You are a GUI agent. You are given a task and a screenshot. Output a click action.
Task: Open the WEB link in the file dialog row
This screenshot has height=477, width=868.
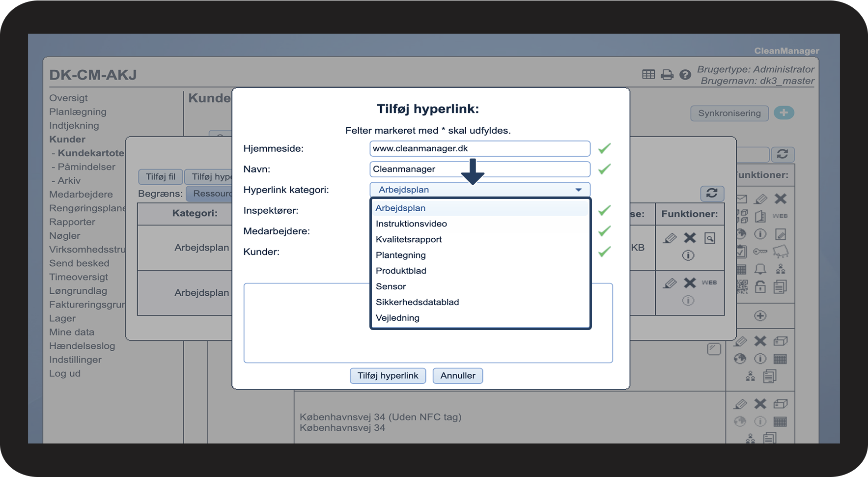pyautogui.click(x=709, y=282)
